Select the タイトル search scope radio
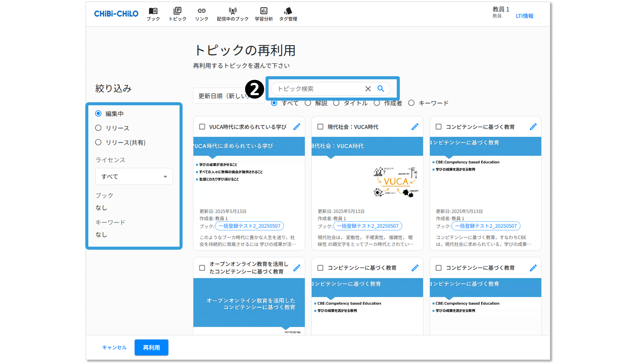This screenshot has width=636, height=364. 336,103
